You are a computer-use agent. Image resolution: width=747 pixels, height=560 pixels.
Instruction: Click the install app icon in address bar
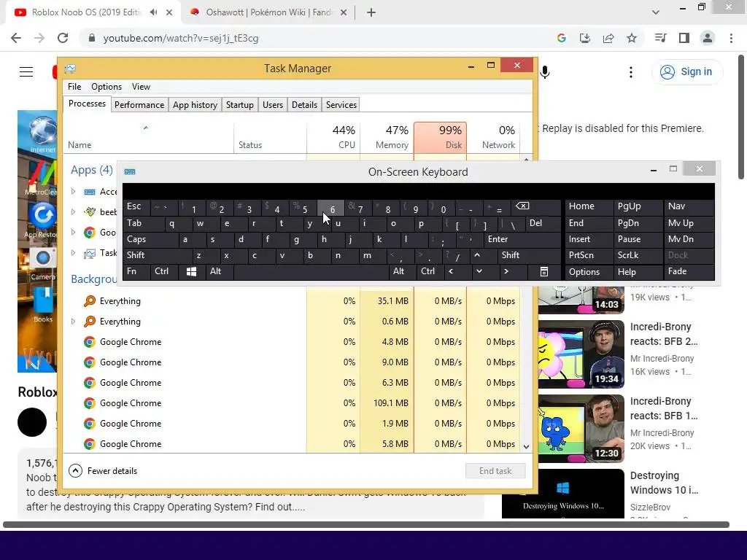[x=585, y=38]
